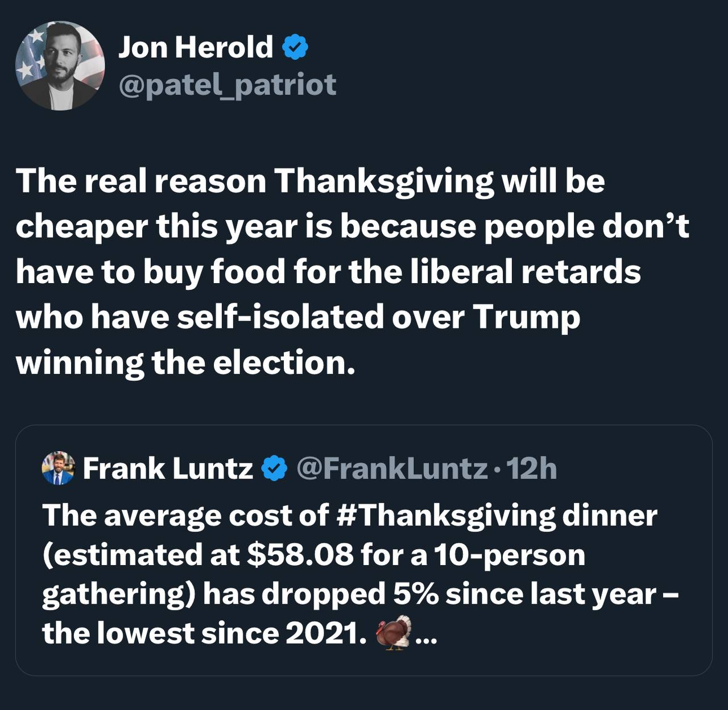The height and width of the screenshot is (710, 728).
Task: Open the @FrankLuntz handle
Action: point(392,469)
